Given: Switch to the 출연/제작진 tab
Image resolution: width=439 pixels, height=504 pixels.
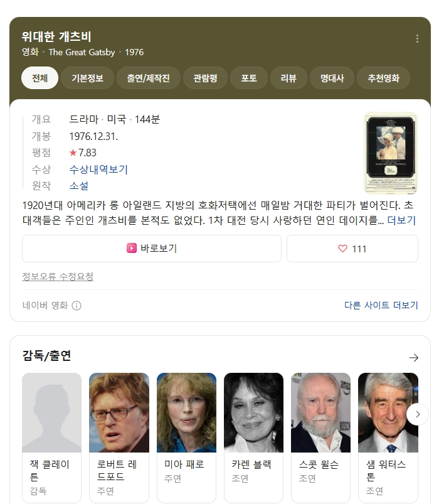Looking at the screenshot, I should click(148, 78).
